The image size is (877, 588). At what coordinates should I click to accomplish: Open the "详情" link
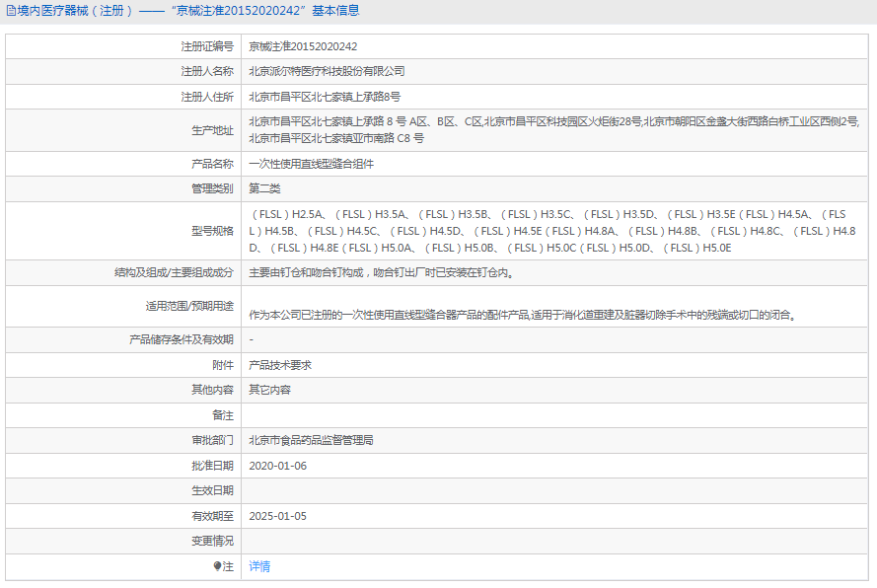pos(259,566)
